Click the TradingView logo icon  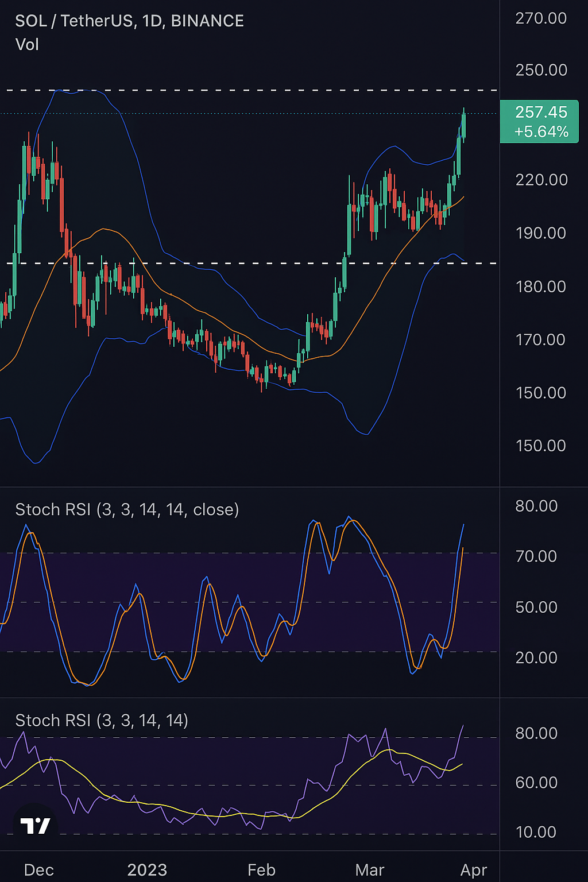coord(35,826)
